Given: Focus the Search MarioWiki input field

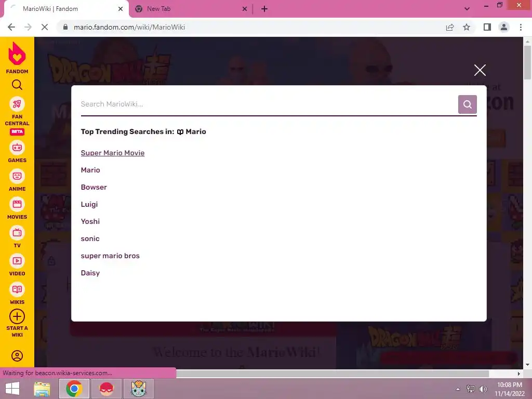Looking at the screenshot, I should click(x=269, y=104).
